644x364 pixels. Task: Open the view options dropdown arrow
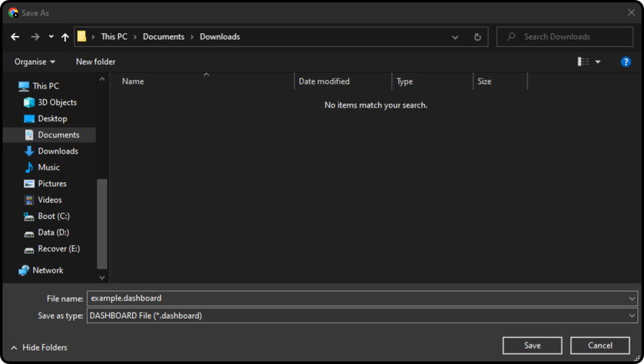(598, 62)
